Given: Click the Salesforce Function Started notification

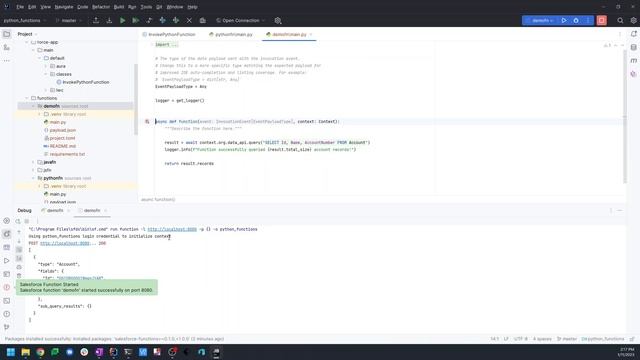Looking at the screenshot, I should (87, 287).
